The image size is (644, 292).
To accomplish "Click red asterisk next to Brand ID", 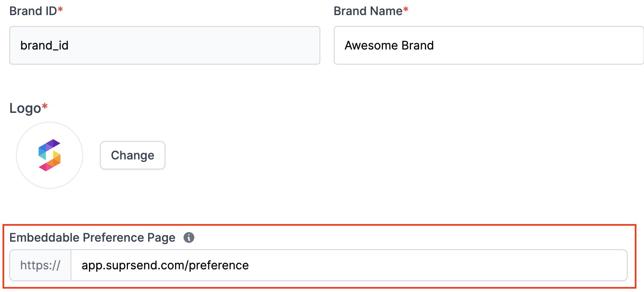I will point(60,10).
